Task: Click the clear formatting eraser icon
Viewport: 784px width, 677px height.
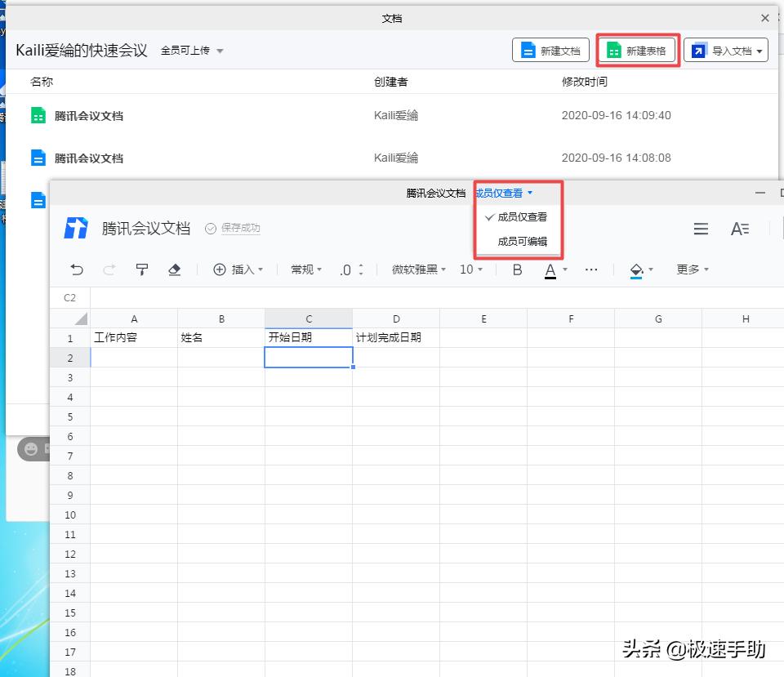Action: coord(176,269)
